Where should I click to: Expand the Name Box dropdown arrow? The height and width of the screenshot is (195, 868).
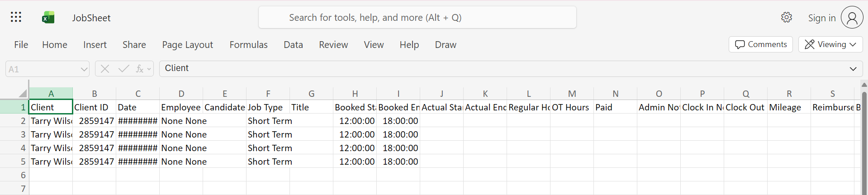click(84, 69)
